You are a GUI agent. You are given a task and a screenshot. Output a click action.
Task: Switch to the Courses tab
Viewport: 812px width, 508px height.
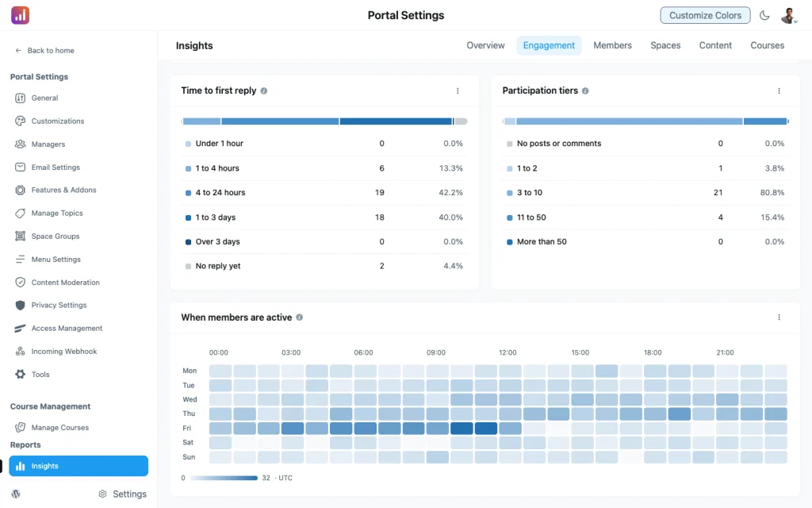click(767, 45)
